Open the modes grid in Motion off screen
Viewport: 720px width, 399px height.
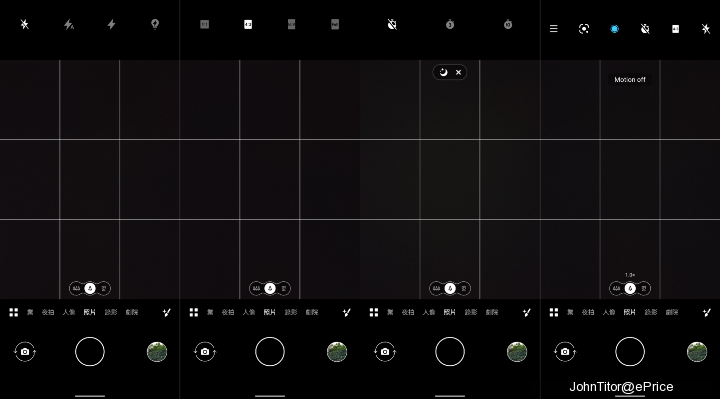[554, 312]
